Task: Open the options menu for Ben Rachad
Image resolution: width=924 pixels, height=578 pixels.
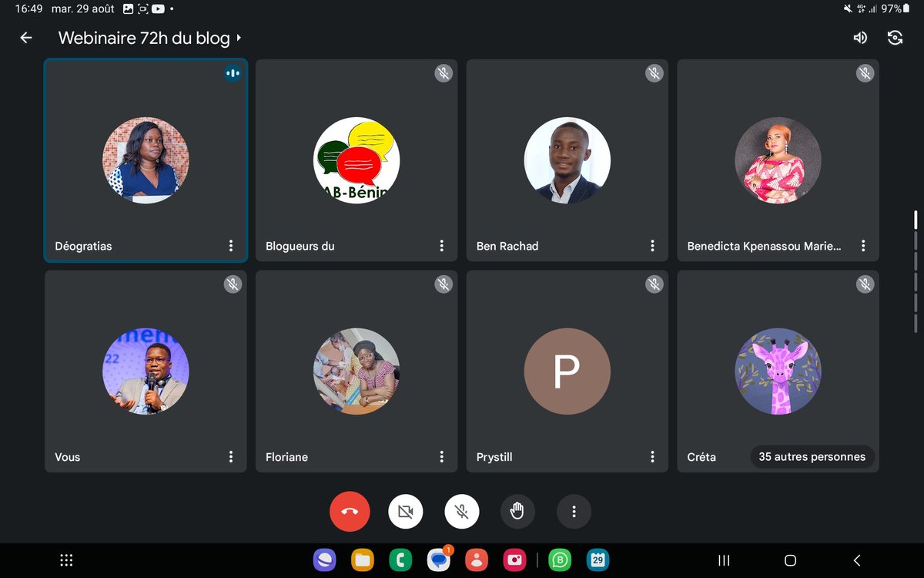Action: tap(653, 246)
